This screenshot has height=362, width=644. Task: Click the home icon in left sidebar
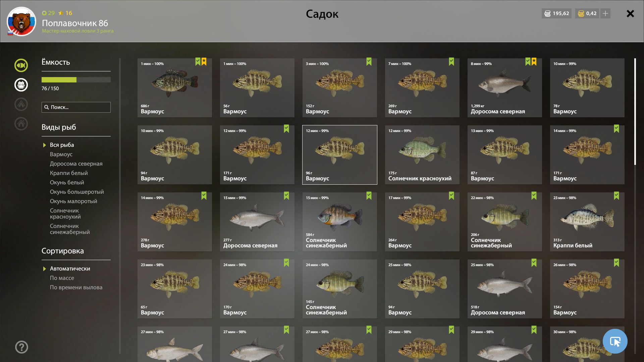coord(21,123)
